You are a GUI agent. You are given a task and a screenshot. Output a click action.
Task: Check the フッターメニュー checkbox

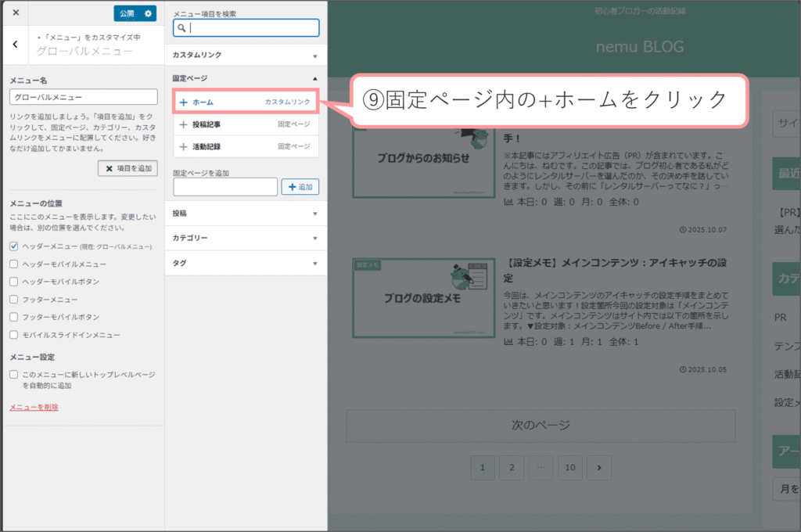tap(14, 300)
